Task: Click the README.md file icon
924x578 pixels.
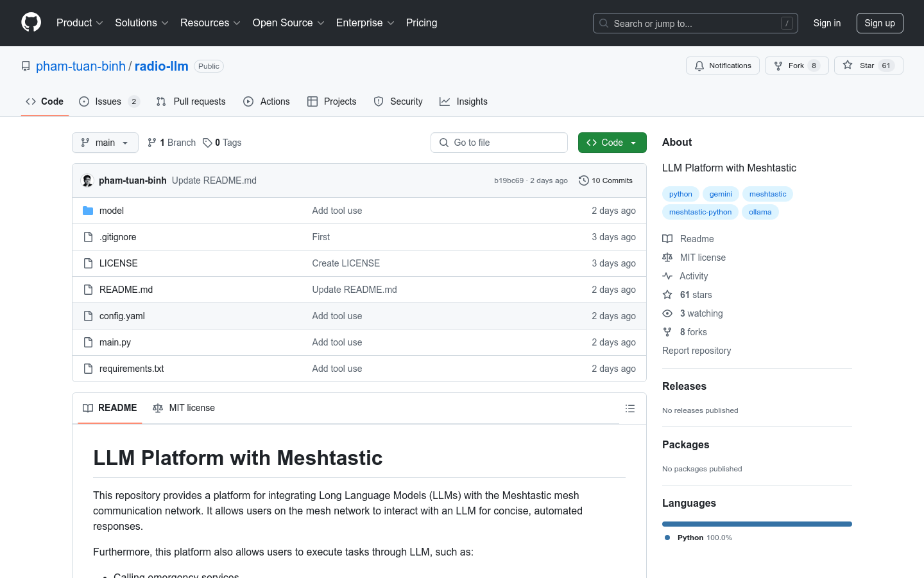Action: point(88,290)
